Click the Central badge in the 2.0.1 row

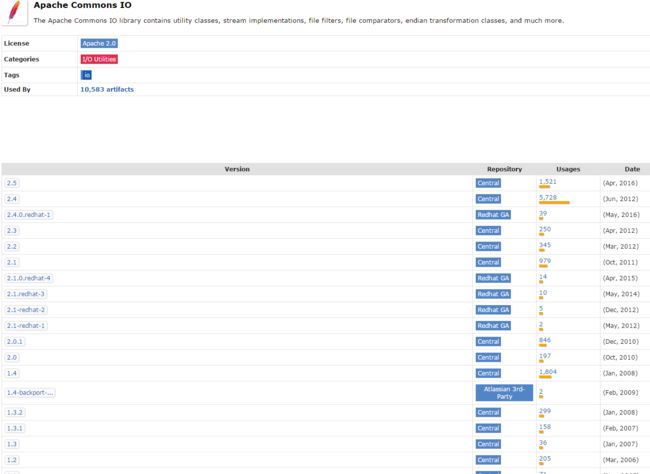click(488, 342)
